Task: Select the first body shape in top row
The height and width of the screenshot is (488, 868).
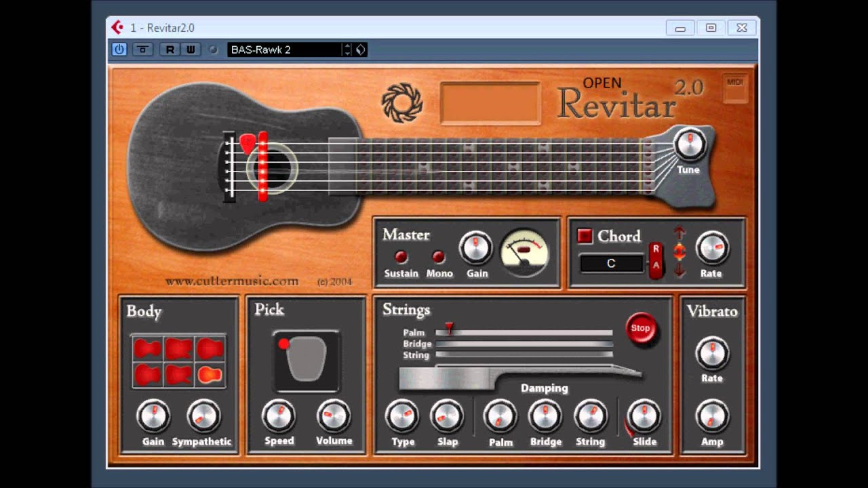Action: (147, 349)
